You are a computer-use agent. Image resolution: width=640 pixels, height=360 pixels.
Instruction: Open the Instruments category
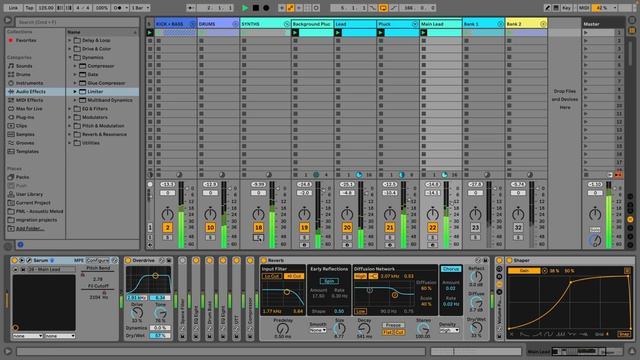point(29,83)
